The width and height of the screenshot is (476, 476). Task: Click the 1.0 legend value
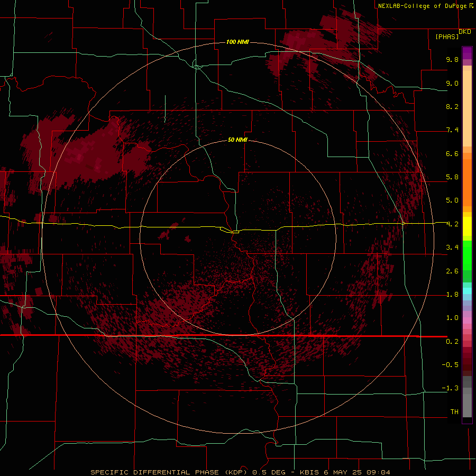452,318
